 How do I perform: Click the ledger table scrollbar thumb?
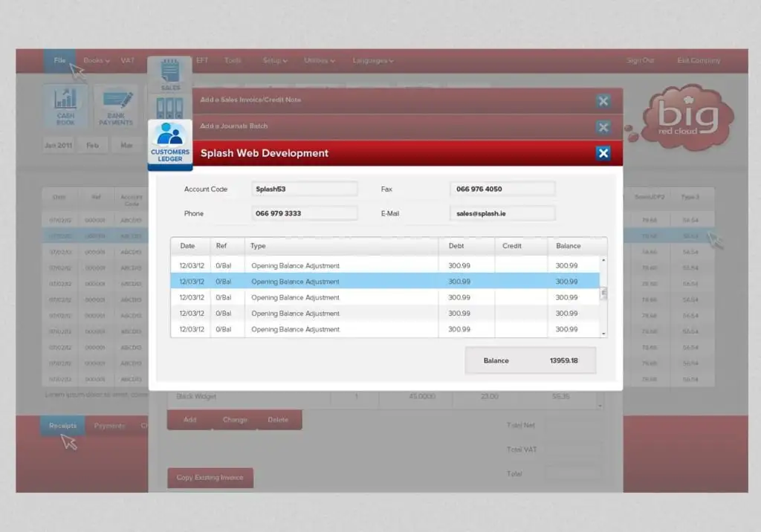pyautogui.click(x=603, y=293)
